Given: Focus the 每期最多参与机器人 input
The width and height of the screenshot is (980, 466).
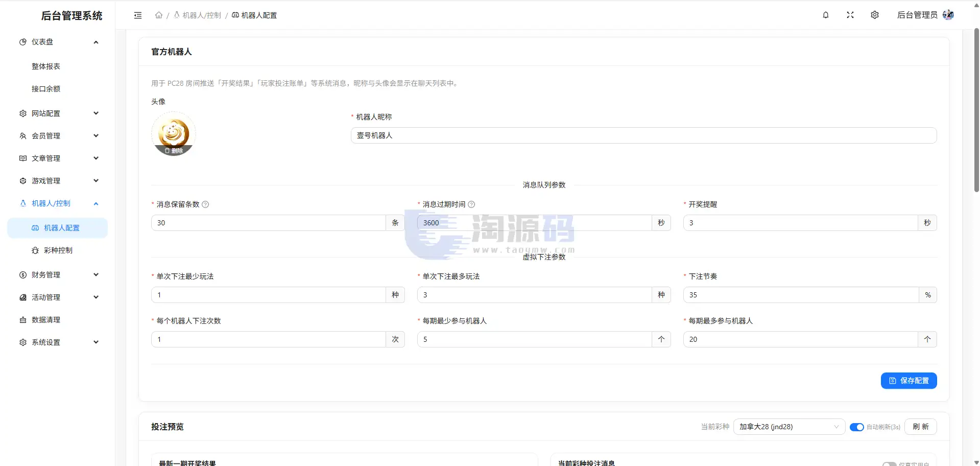Looking at the screenshot, I should pos(800,339).
